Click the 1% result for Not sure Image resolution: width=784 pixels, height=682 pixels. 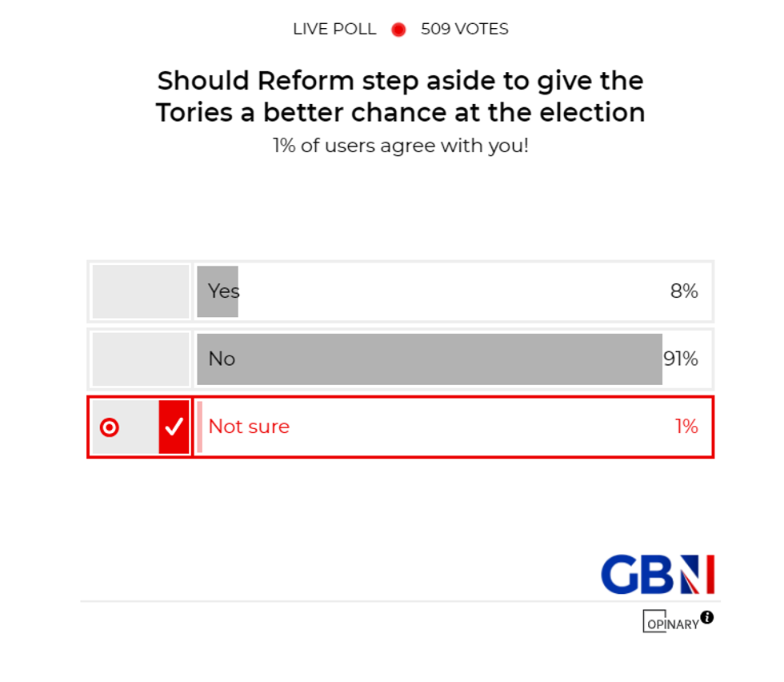(686, 427)
